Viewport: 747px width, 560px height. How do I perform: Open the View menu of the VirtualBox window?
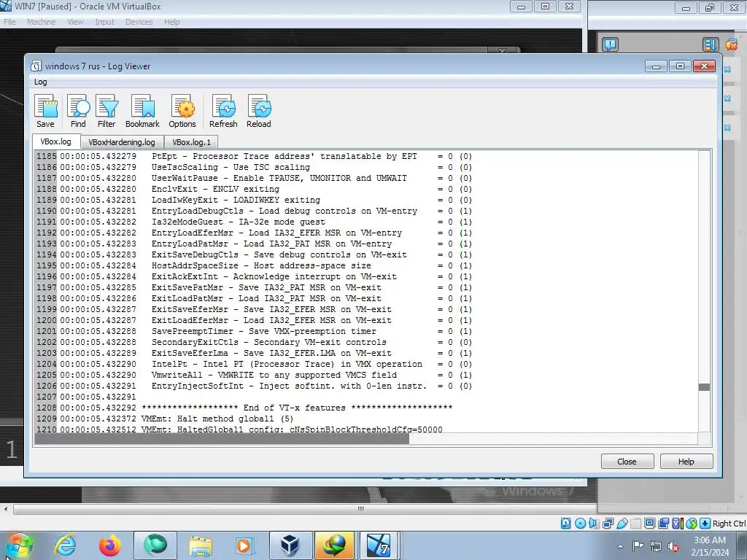[75, 22]
